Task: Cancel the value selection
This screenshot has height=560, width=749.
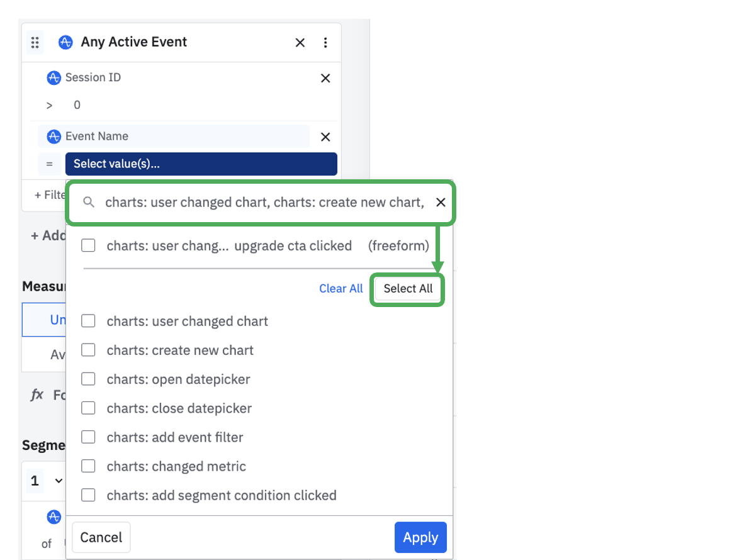Action: coord(101,537)
